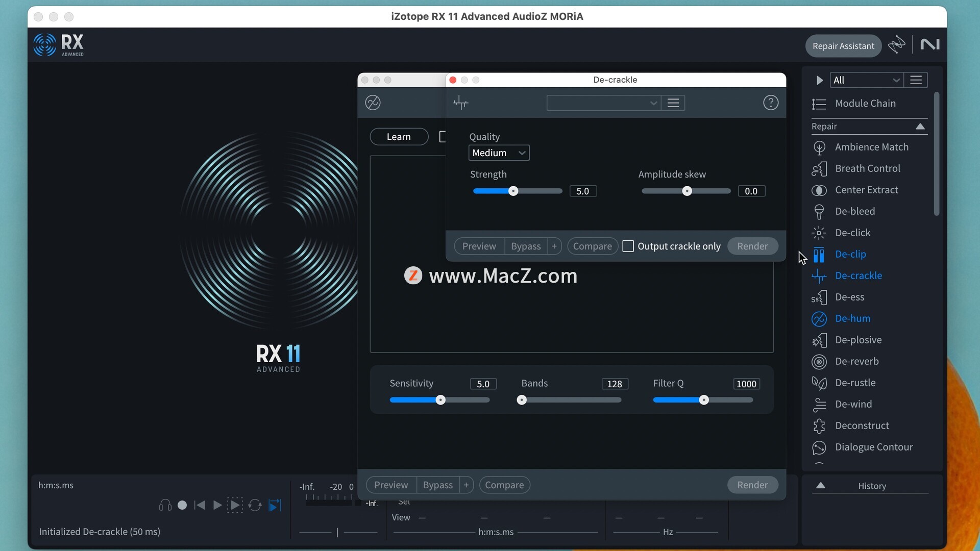Open the Center Extract module

pyautogui.click(x=868, y=190)
